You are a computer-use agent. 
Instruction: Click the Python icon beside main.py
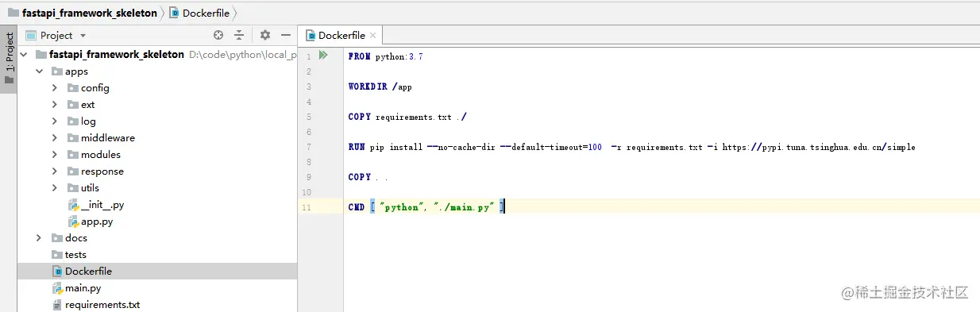click(57, 288)
